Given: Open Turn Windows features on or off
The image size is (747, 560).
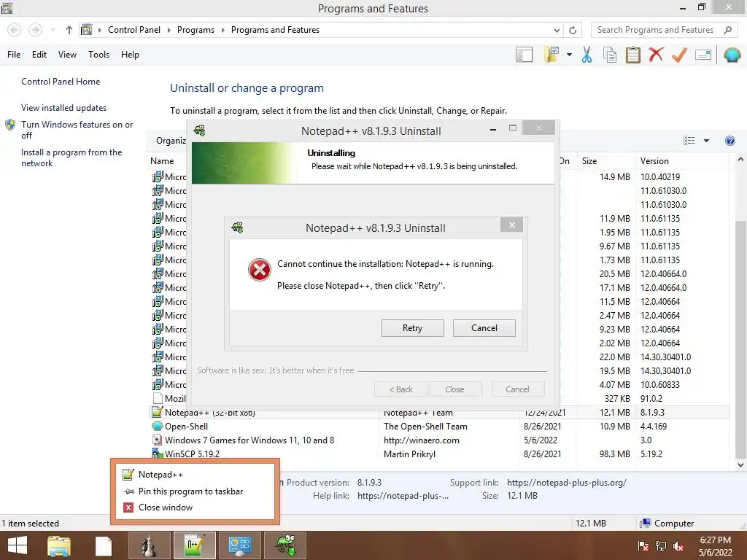Looking at the screenshot, I should 77,130.
